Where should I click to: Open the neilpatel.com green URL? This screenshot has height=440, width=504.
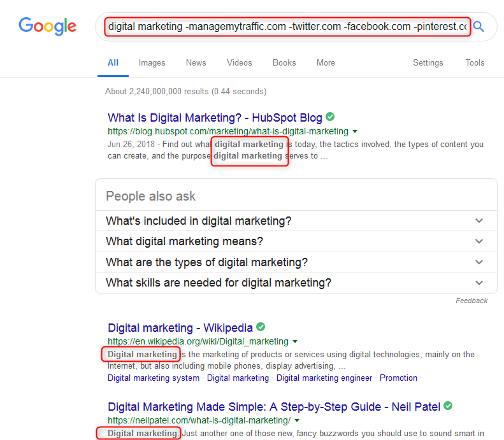pyautogui.click(x=199, y=420)
